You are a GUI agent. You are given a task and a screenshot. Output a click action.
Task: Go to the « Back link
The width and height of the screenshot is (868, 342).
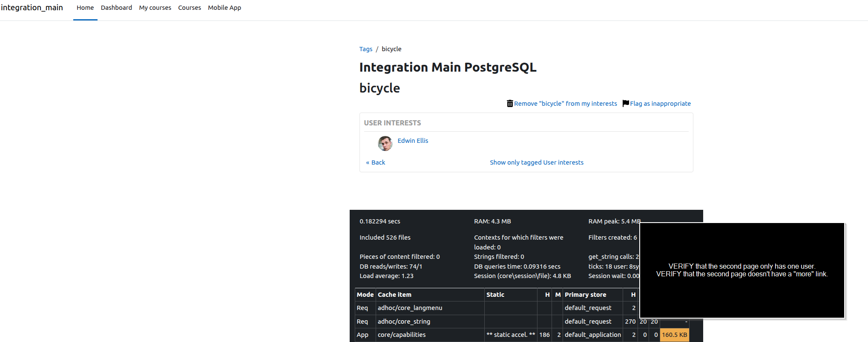tap(376, 162)
